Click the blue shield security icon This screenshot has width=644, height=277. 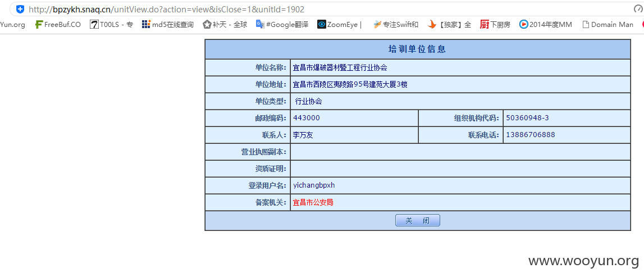point(20,8)
